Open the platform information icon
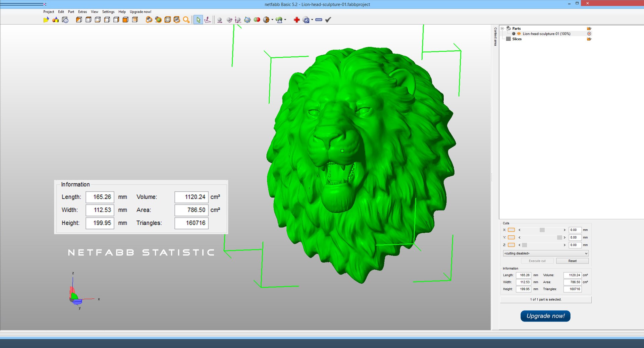The height and width of the screenshot is (348, 644). pos(65,20)
